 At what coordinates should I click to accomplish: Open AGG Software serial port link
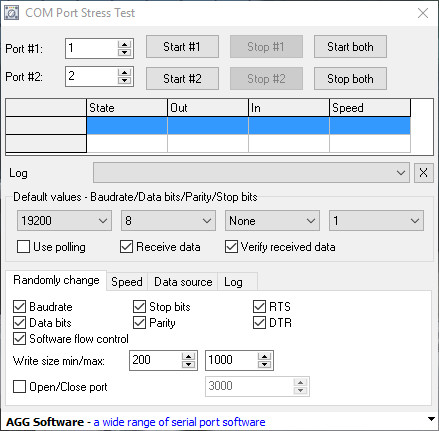point(179,422)
